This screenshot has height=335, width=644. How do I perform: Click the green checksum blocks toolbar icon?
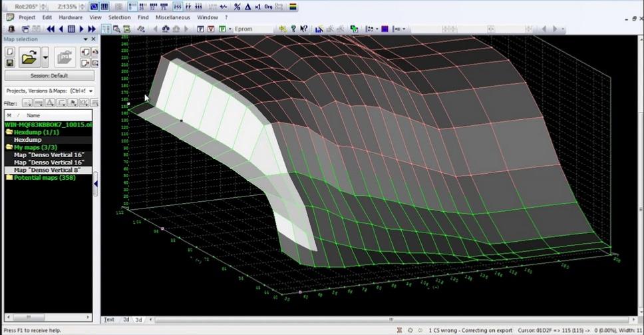354,29
